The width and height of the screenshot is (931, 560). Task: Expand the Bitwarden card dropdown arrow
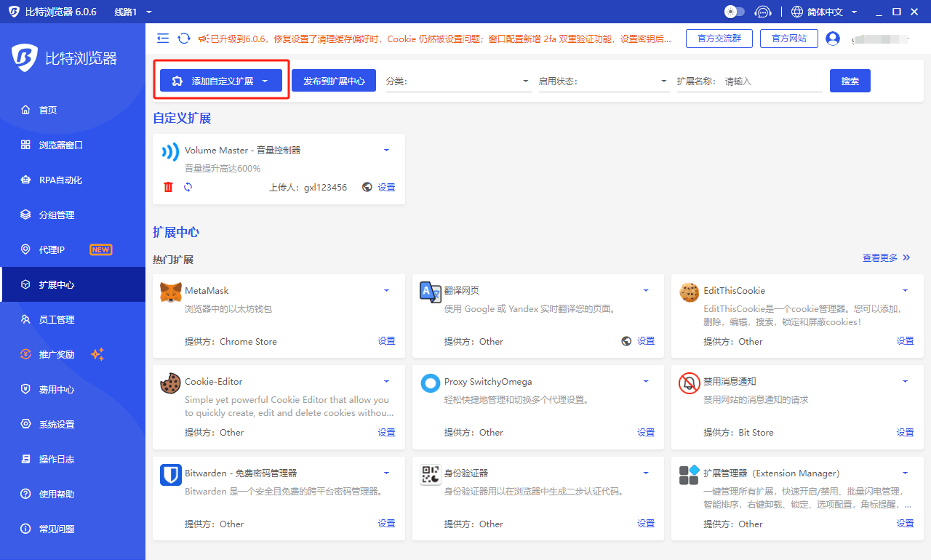(386, 473)
